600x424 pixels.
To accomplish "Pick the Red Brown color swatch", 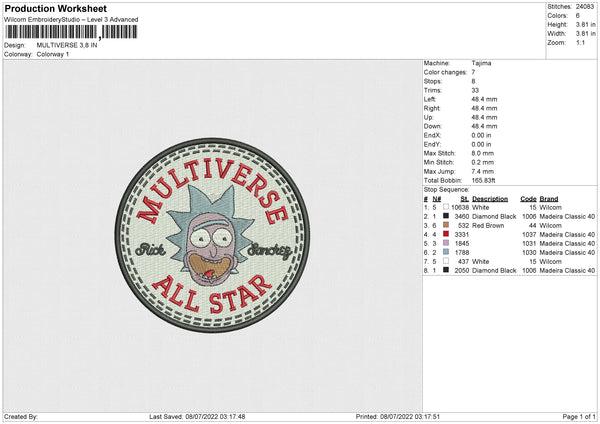I will [x=446, y=225].
